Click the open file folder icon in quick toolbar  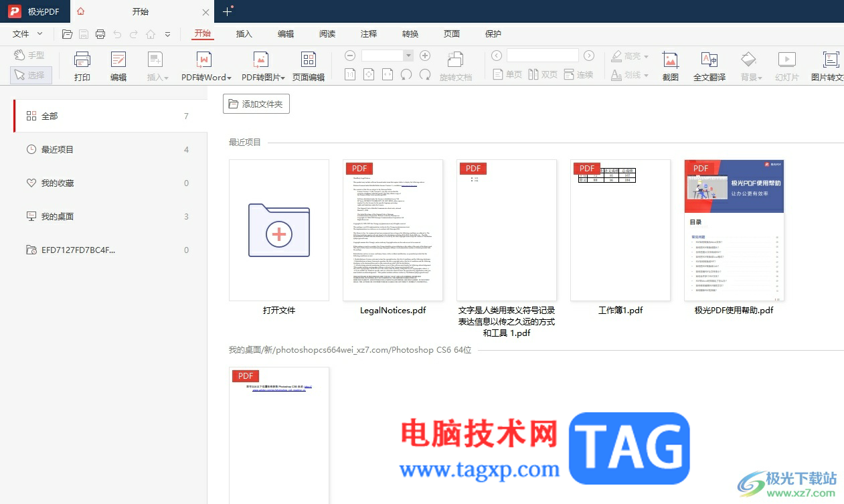[67, 34]
